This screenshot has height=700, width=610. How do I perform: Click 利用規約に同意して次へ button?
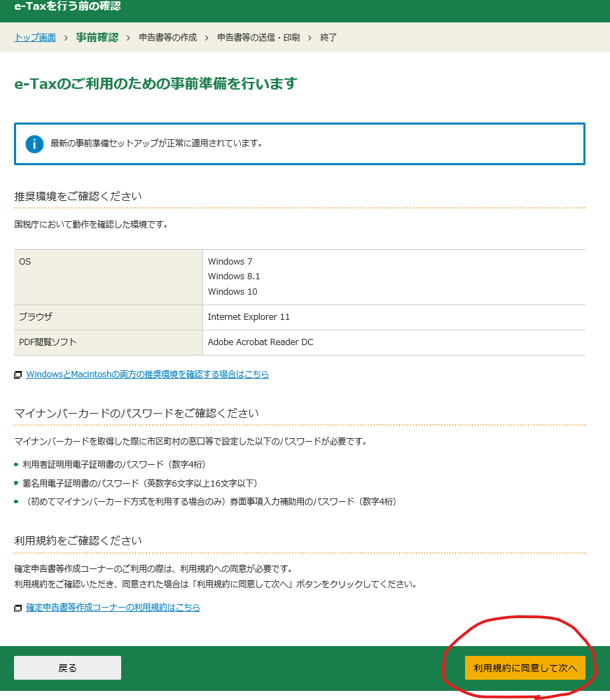click(525, 668)
